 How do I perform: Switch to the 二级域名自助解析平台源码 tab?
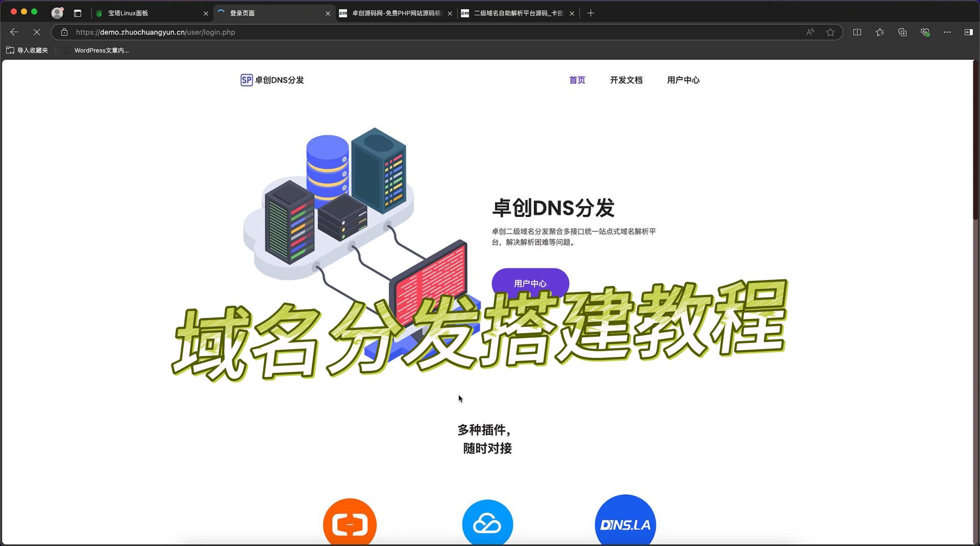coord(518,13)
